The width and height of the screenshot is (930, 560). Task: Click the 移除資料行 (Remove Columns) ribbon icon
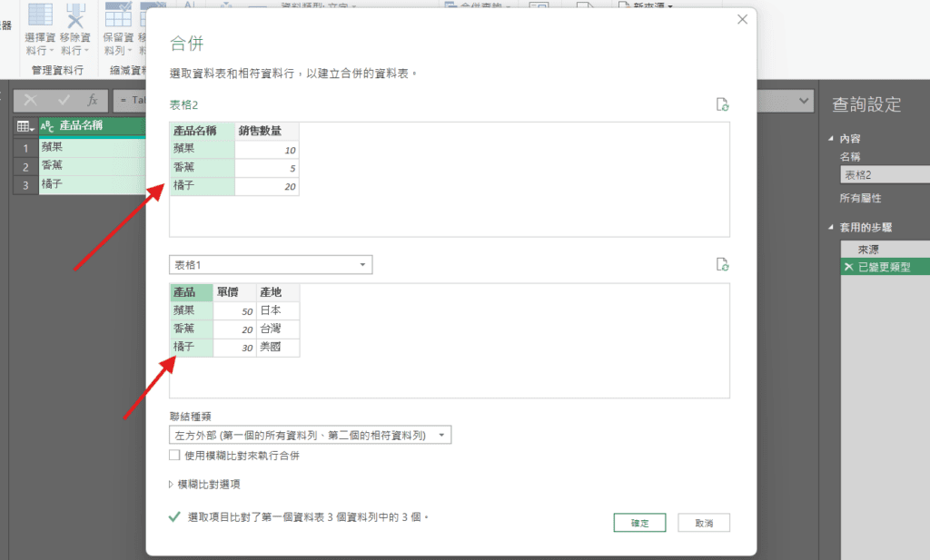[x=75, y=16]
